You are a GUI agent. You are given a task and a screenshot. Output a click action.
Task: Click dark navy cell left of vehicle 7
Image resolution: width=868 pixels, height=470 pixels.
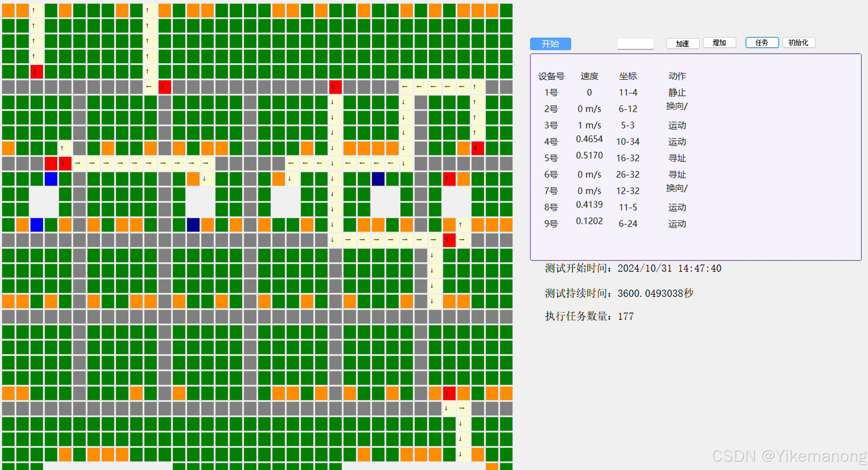tap(378, 179)
